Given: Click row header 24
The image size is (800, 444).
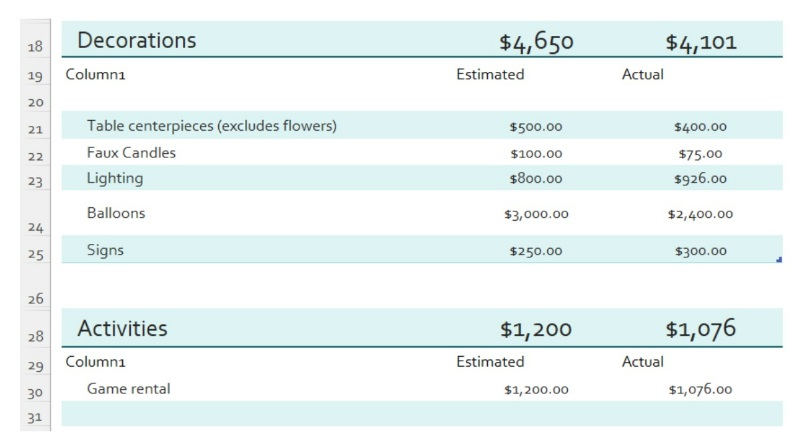Looking at the screenshot, I should point(33,227).
